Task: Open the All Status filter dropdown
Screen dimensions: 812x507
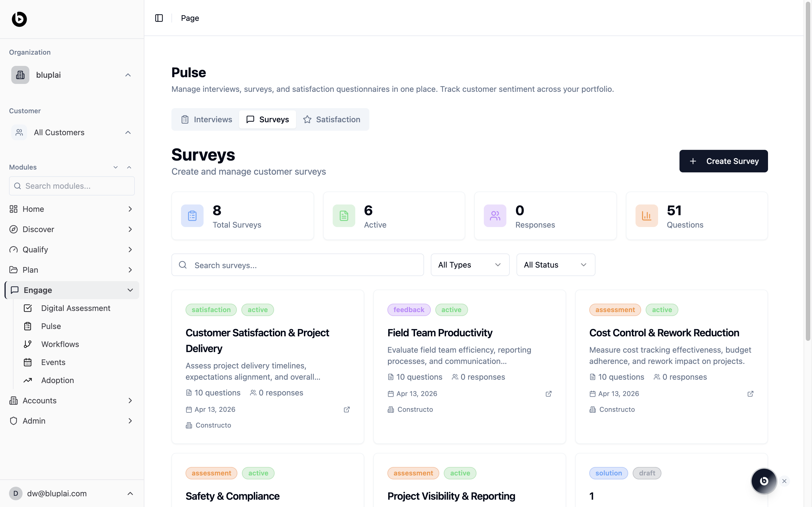Action: point(556,265)
